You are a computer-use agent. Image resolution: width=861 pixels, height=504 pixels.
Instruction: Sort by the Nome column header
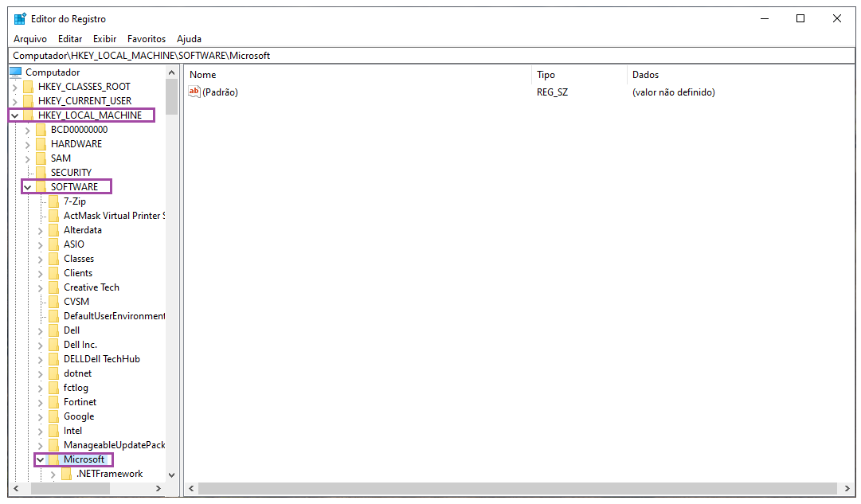[x=358, y=75]
